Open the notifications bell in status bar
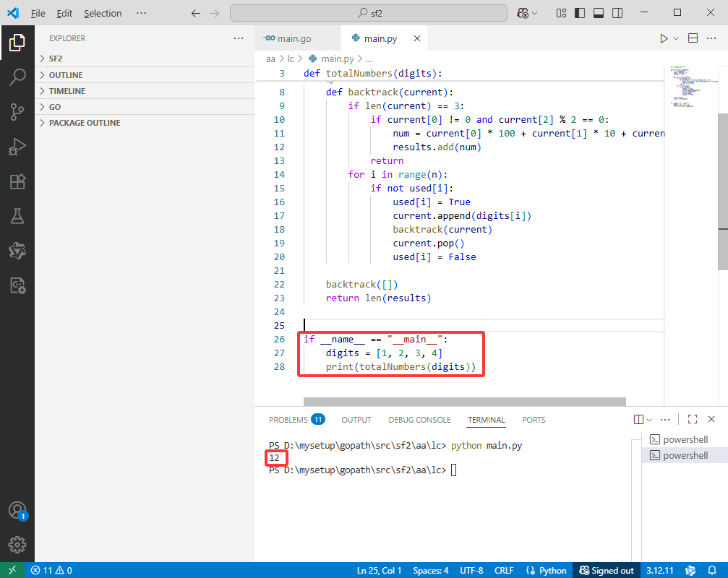Screen dimensions: 728x578 pos(712,570)
